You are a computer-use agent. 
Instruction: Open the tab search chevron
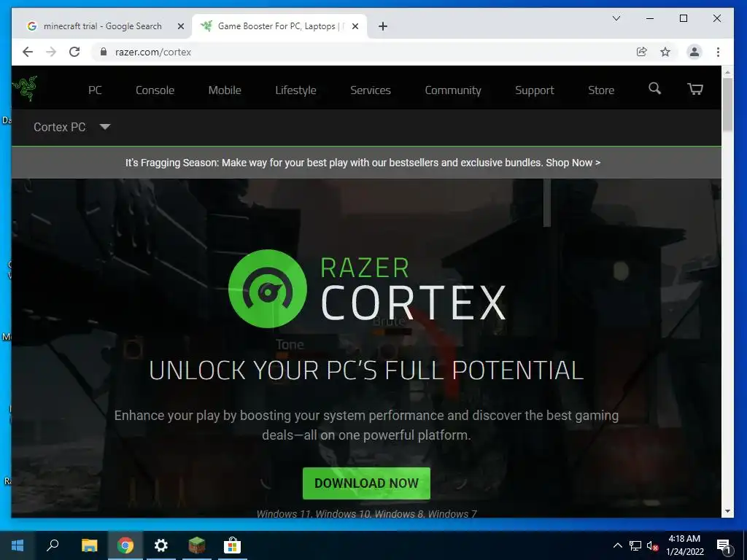(616, 18)
